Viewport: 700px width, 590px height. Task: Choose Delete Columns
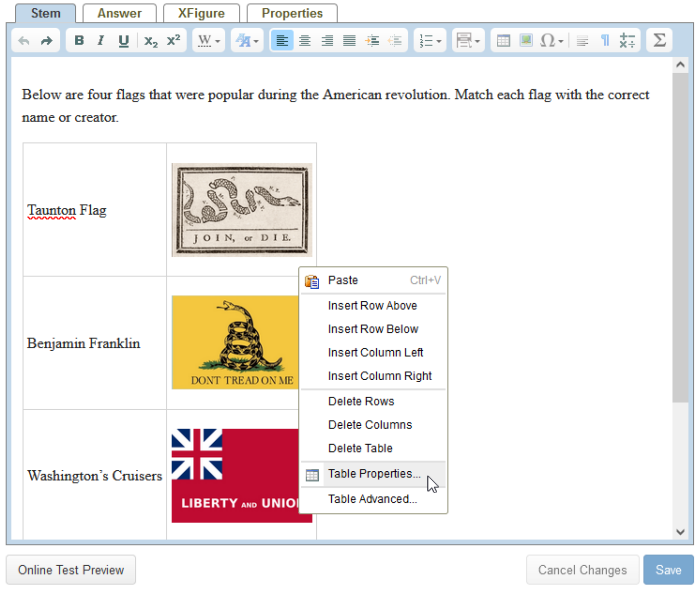(373, 425)
